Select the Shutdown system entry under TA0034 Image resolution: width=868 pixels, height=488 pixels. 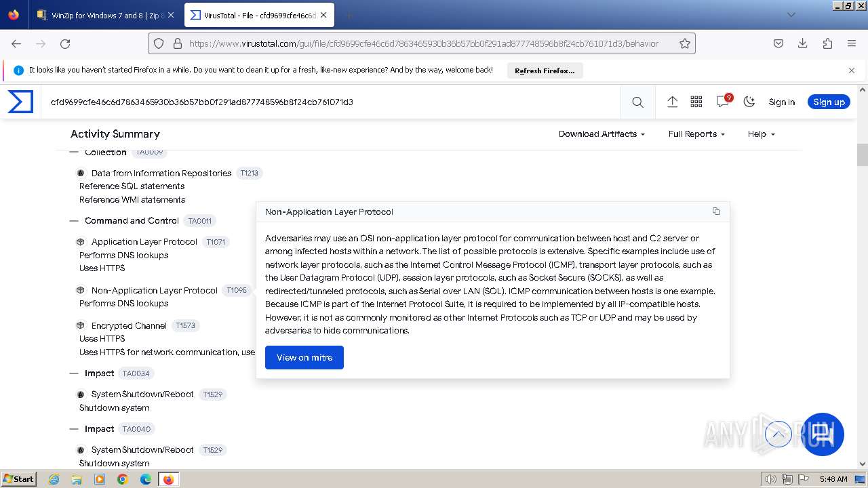(114, 408)
